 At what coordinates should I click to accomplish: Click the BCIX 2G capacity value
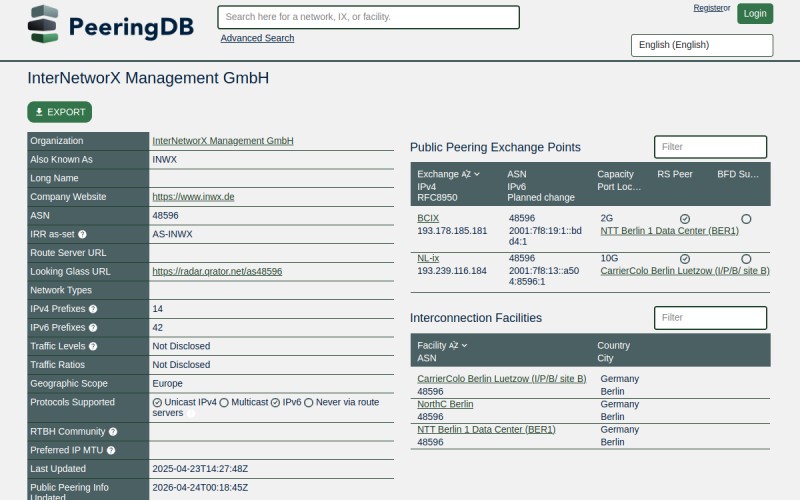tap(607, 218)
